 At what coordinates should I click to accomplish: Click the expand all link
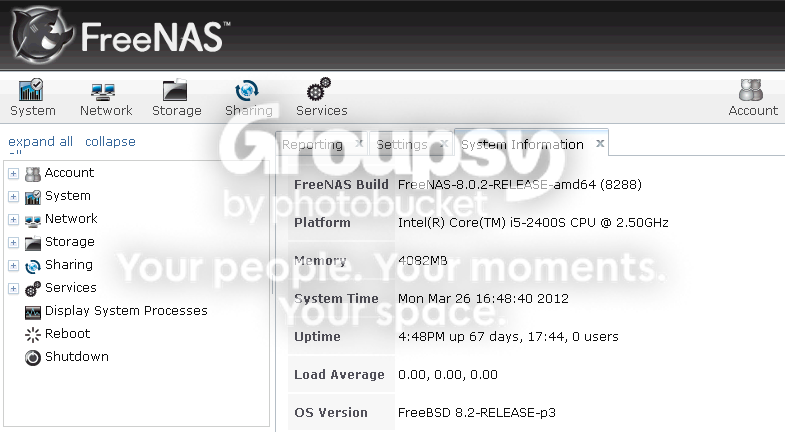click(41, 142)
